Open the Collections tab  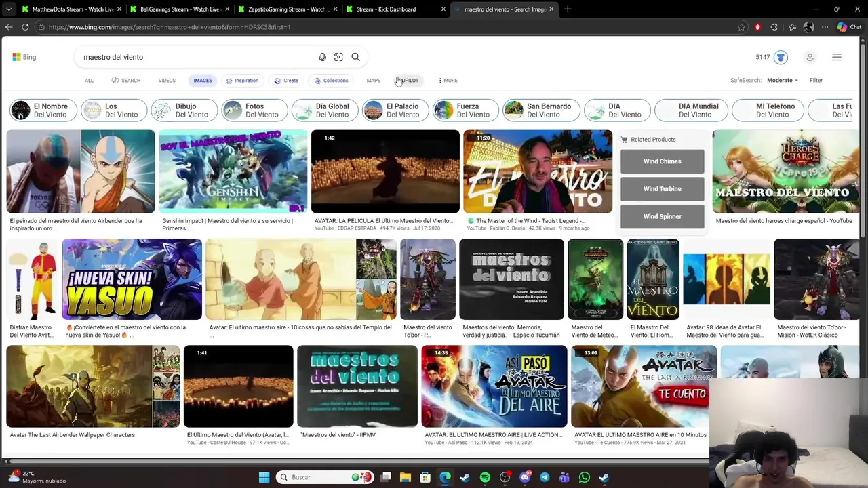tap(331, 80)
